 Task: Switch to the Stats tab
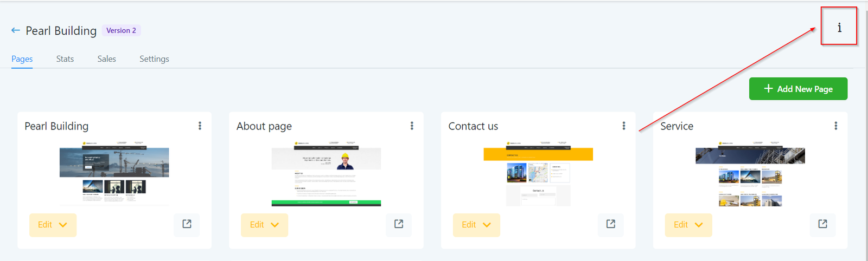point(65,59)
